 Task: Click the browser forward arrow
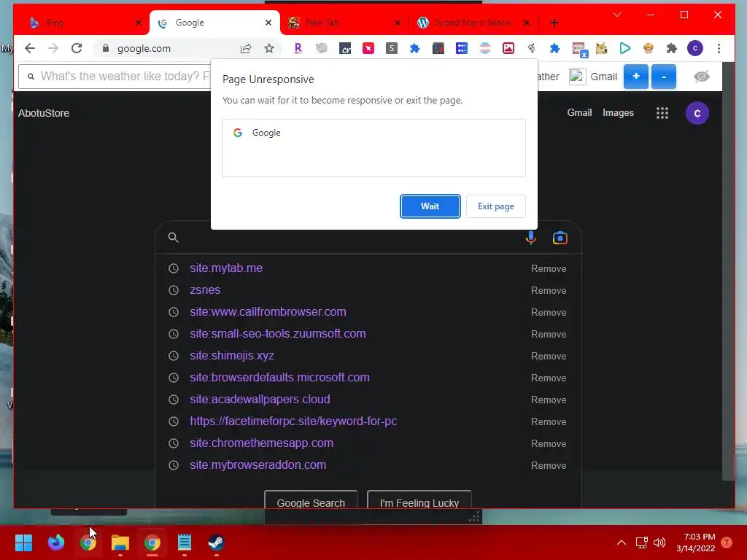(x=53, y=48)
